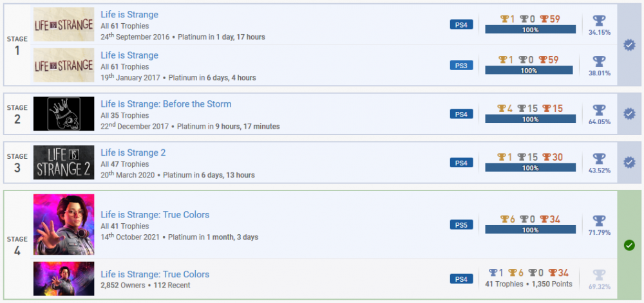Click the PS3 platform badge
The image size is (644, 303).
coord(461,66)
